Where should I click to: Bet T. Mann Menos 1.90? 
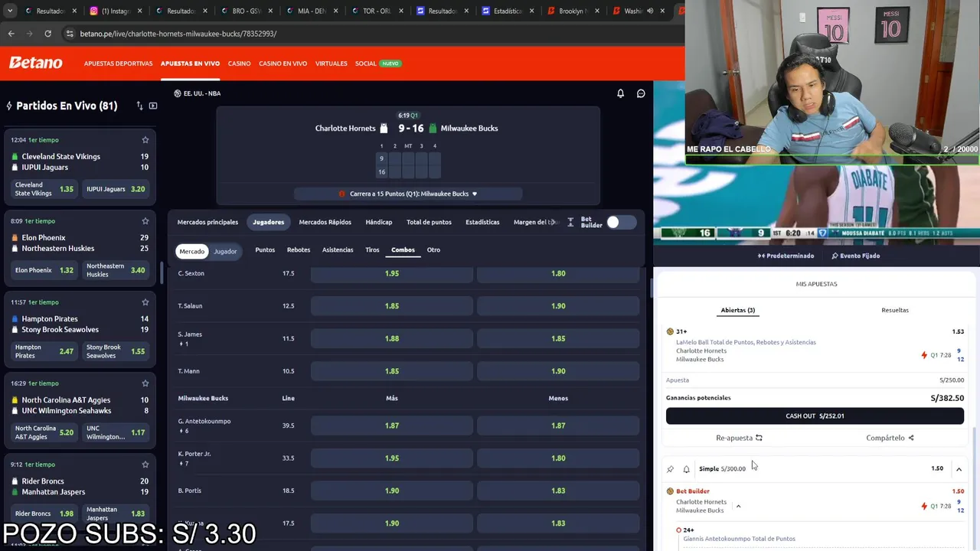pyautogui.click(x=558, y=371)
